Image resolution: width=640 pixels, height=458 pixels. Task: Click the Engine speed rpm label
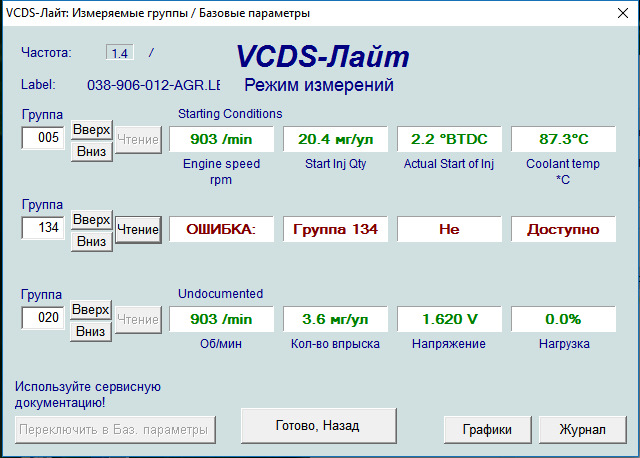(x=221, y=172)
